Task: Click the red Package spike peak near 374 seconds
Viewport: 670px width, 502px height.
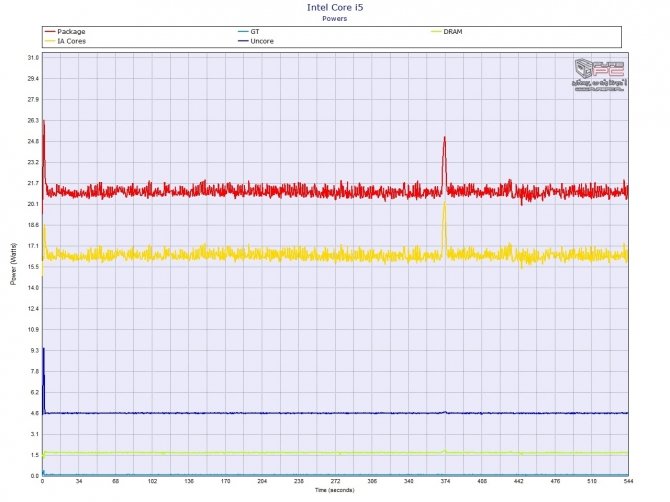Action: (x=445, y=138)
